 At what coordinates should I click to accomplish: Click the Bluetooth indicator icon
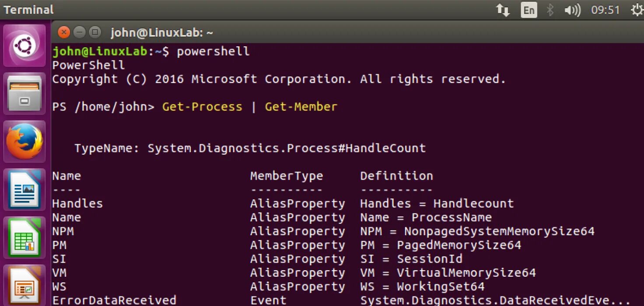[x=550, y=10]
